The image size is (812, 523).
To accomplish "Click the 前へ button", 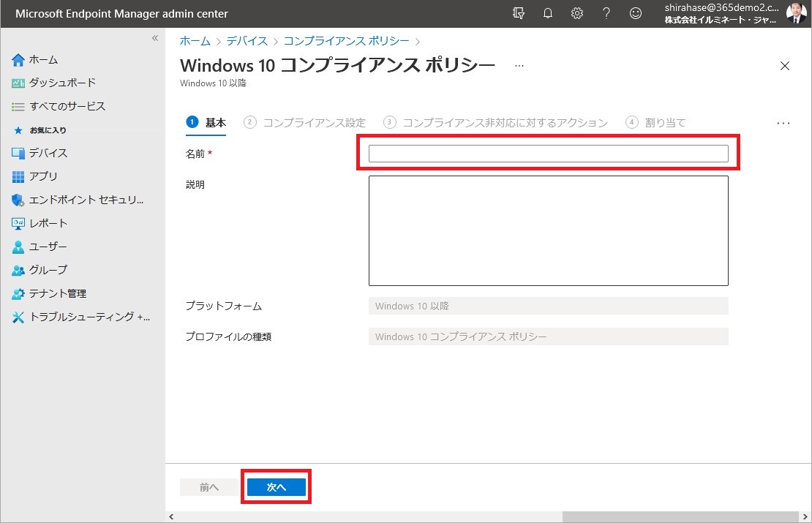I will tap(209, 487).
